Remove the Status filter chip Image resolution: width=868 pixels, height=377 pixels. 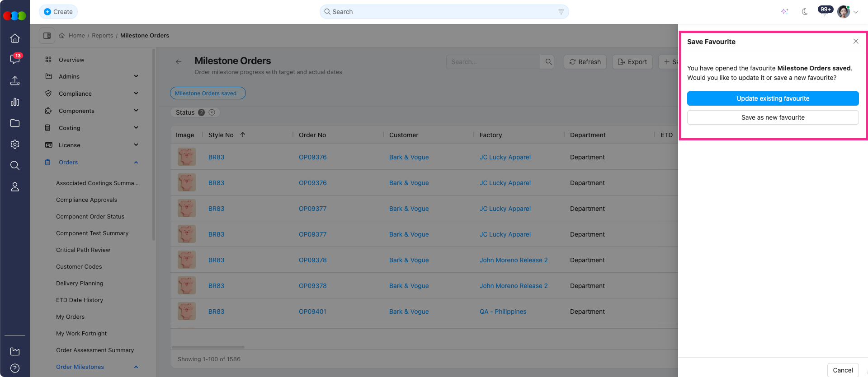point(212,112)
